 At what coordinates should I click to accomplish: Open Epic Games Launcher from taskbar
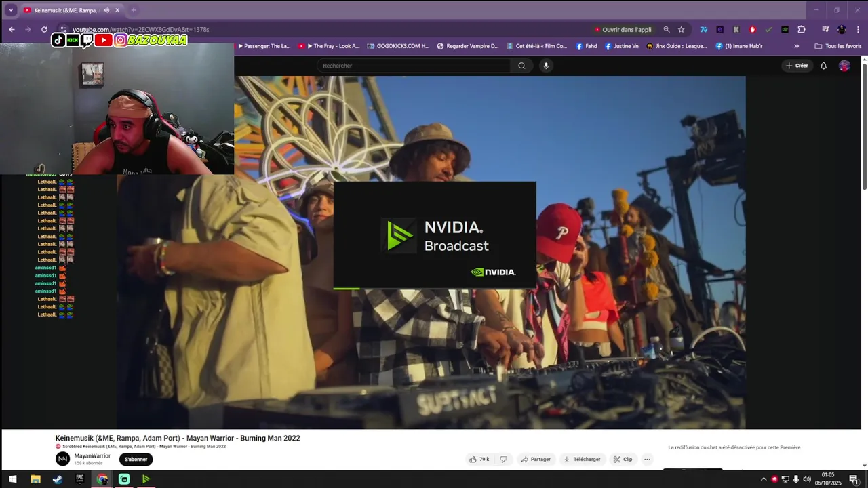point(79,479)
